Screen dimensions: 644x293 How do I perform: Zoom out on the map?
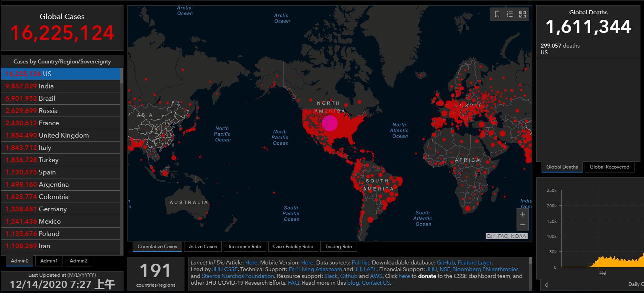522,225
